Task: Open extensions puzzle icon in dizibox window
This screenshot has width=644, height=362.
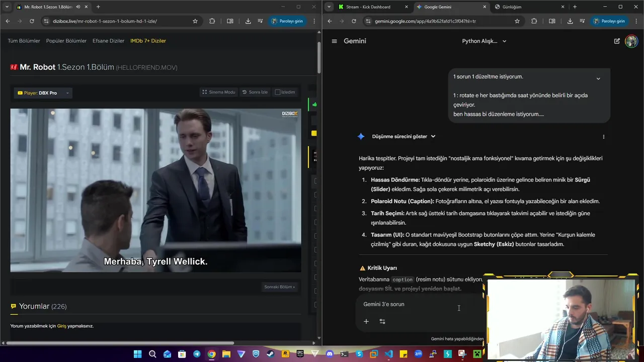Action: coord(212,21)
